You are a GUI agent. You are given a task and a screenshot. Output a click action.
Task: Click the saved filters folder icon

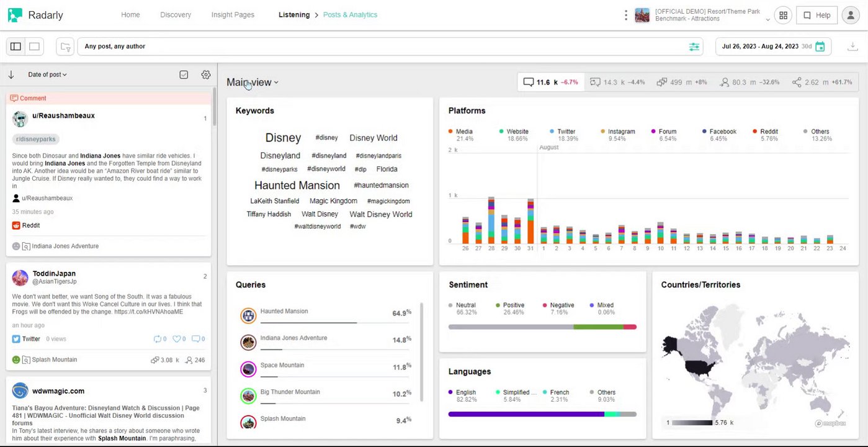coord(65,47)
